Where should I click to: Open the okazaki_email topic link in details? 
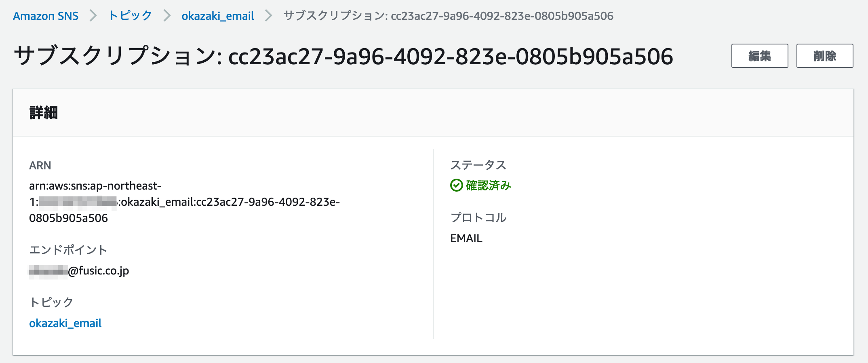pos(65,323)
